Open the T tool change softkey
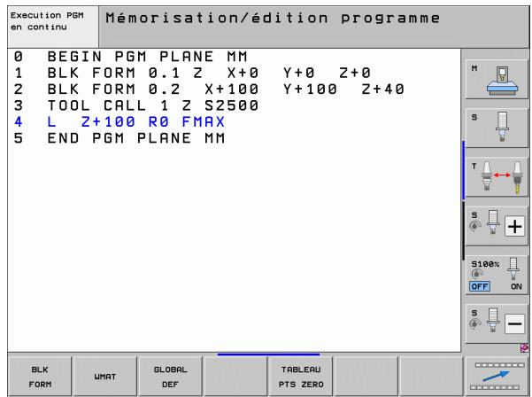The height and width of the screenshot is (397, 532). [497, 177]
